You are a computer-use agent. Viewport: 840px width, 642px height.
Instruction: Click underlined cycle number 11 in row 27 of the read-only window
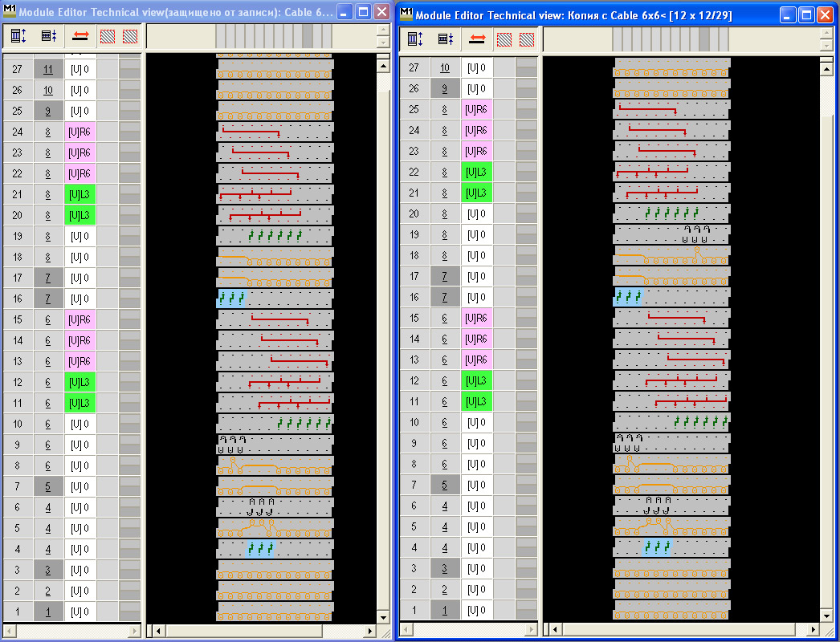pos(48,70)
